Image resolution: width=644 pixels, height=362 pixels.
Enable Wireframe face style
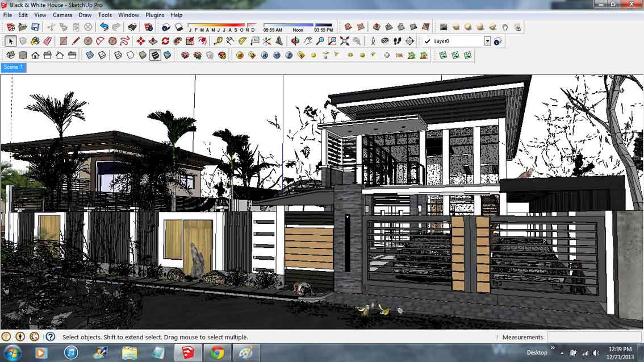click(118, 55)
